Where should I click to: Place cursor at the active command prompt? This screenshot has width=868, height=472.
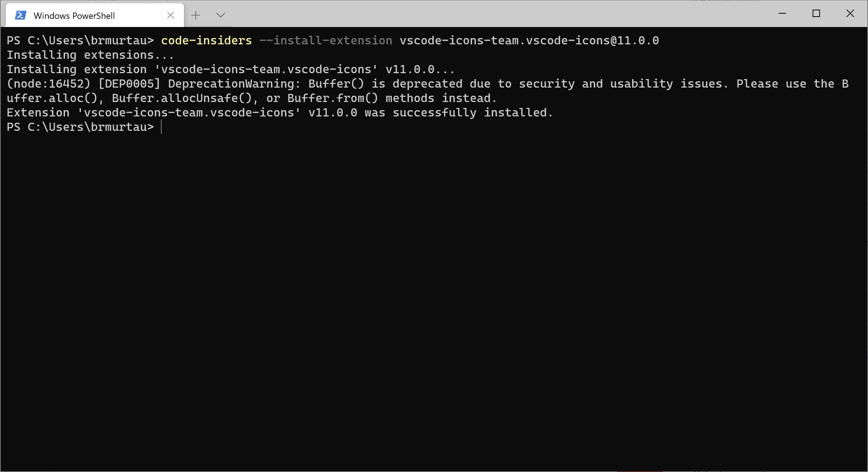[161, 127]
